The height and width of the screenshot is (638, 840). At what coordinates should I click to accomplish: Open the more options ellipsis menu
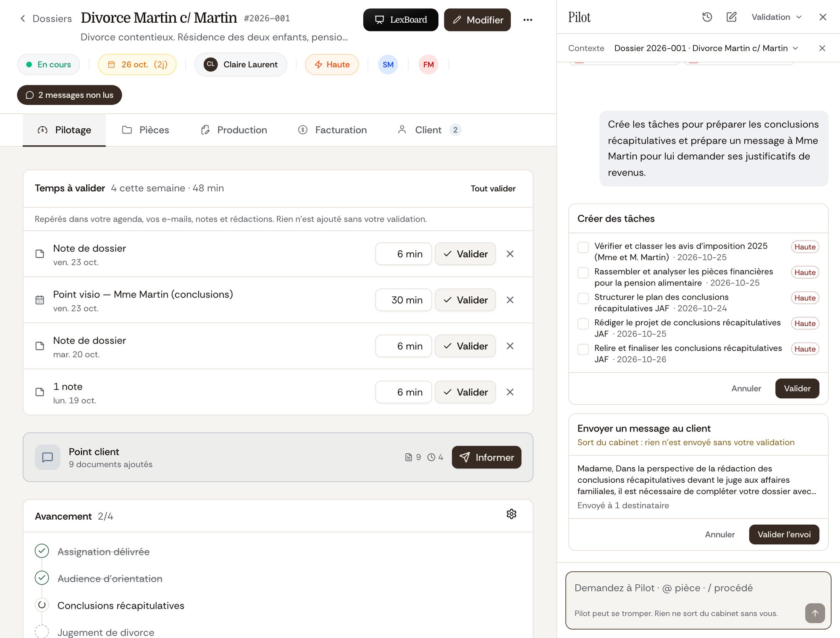tap(528, 20)
